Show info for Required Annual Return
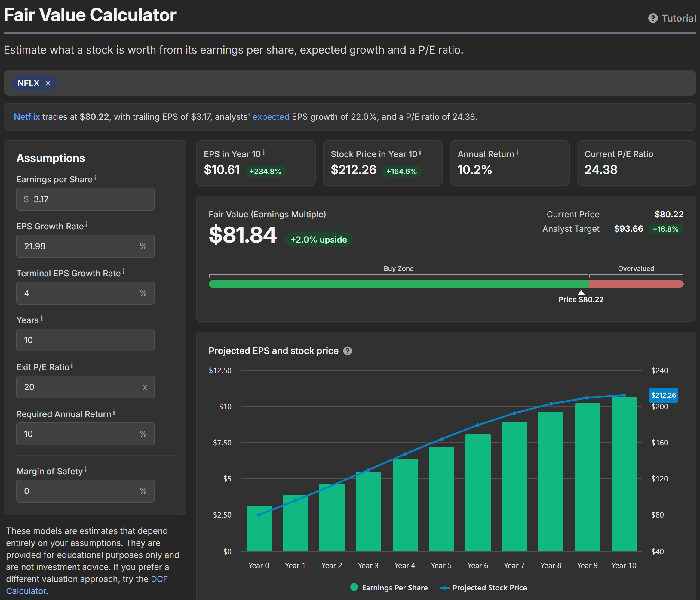This screenshot has height=600, width=700. (114, 412)
